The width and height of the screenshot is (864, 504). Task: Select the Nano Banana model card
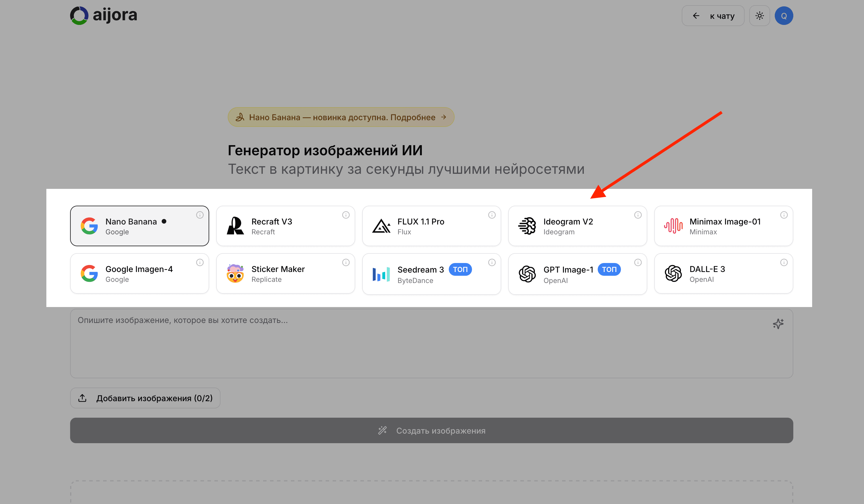[x=139, y=226]
